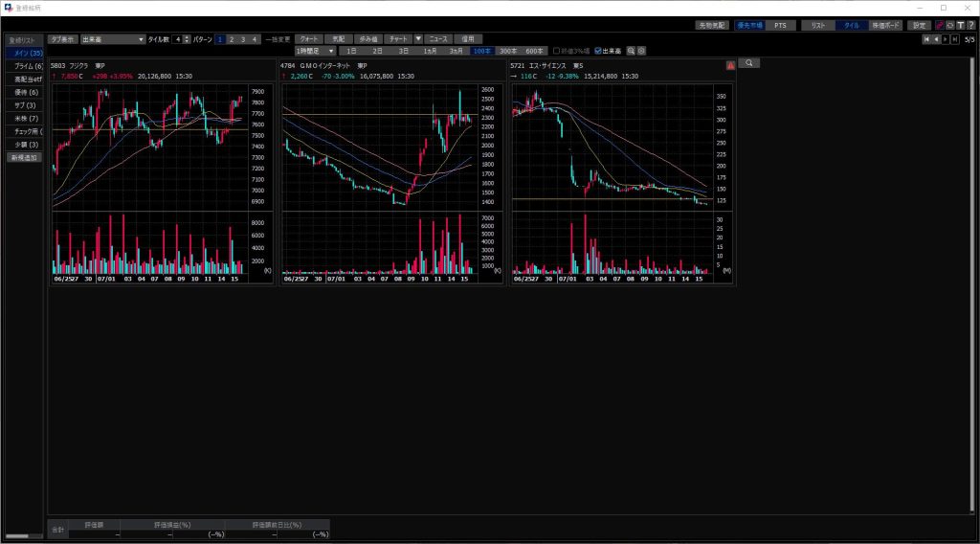Click the red warning triangle icon on 5721 chart

[x=731, y=65]
